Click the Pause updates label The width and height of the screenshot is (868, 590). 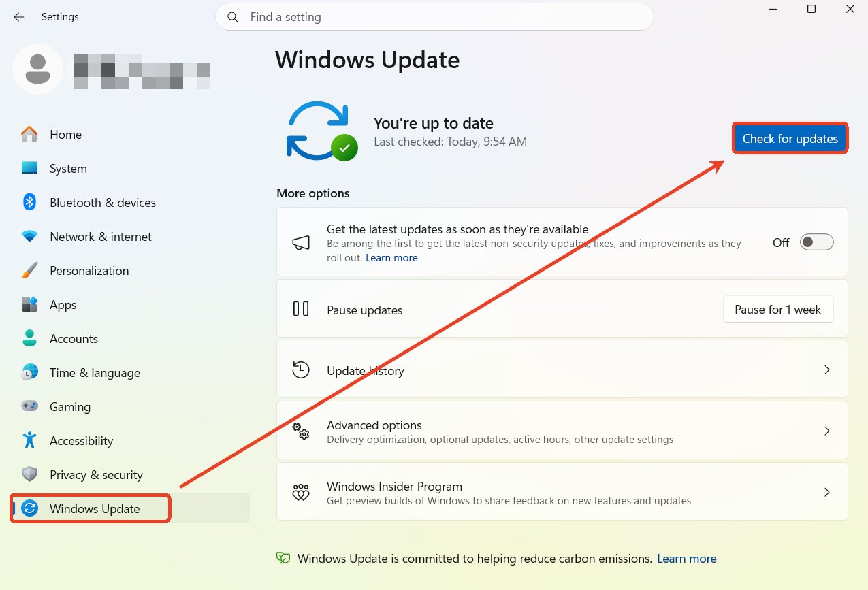(x=364, y=310)
